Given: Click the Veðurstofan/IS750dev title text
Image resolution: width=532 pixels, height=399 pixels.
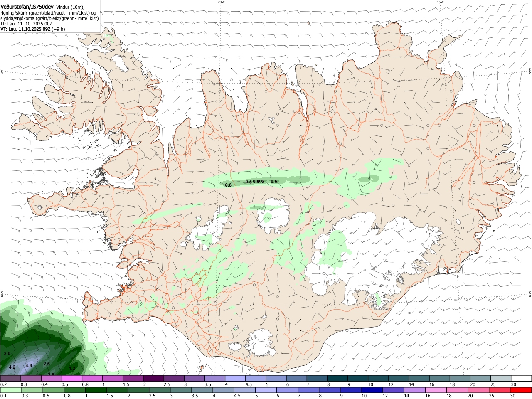Looking at the screenshot, I should [27, 7].
